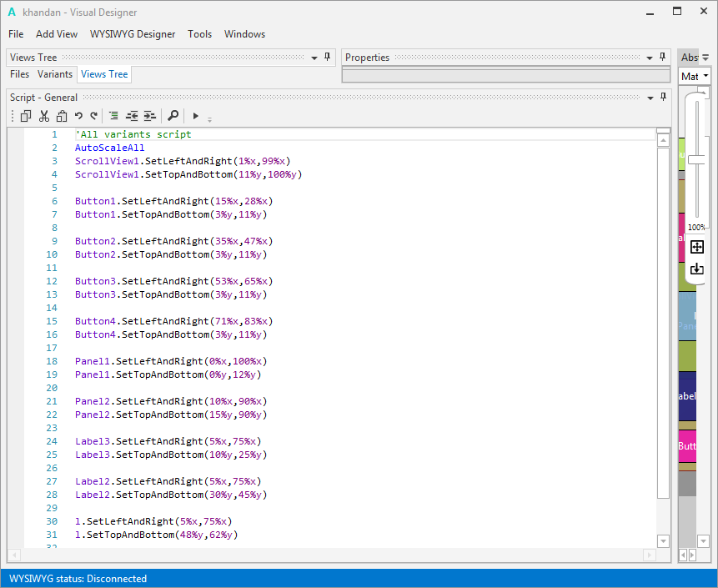Open the Add View menu

point(57,34)
